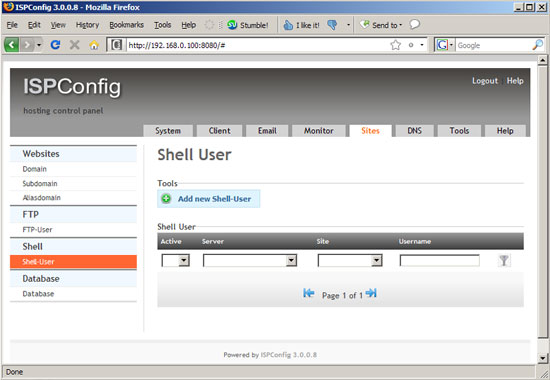The height and width of the screenshot is (380, 550).
Task: Click the Firefox icon in title bar
Action: click(x=8, y=7)
